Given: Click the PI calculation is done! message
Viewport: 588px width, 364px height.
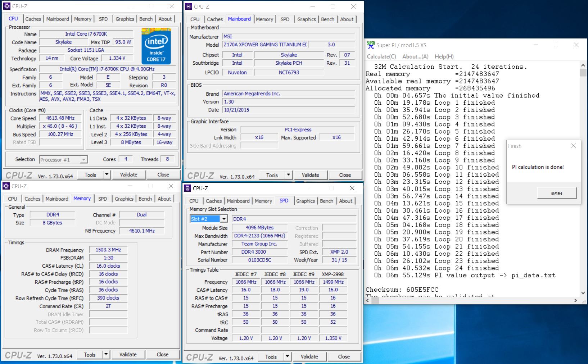Looking at the screenshot, I should coord(538,167).
